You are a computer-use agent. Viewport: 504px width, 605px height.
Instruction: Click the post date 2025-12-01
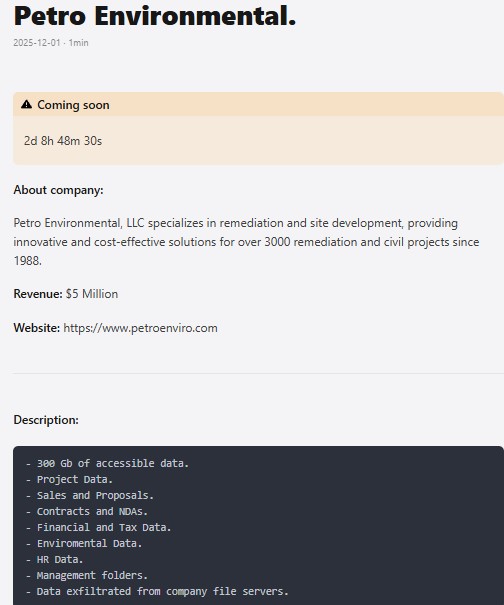(x=37, y=42)
